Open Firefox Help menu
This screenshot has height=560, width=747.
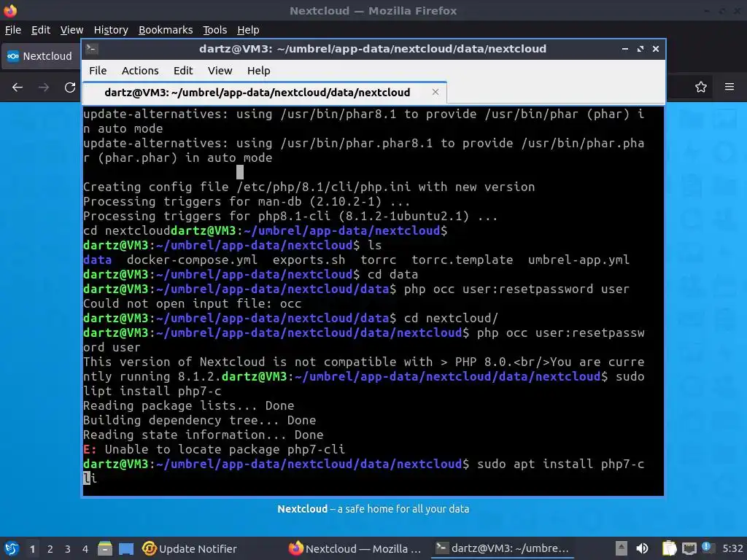tap(248, 30)
